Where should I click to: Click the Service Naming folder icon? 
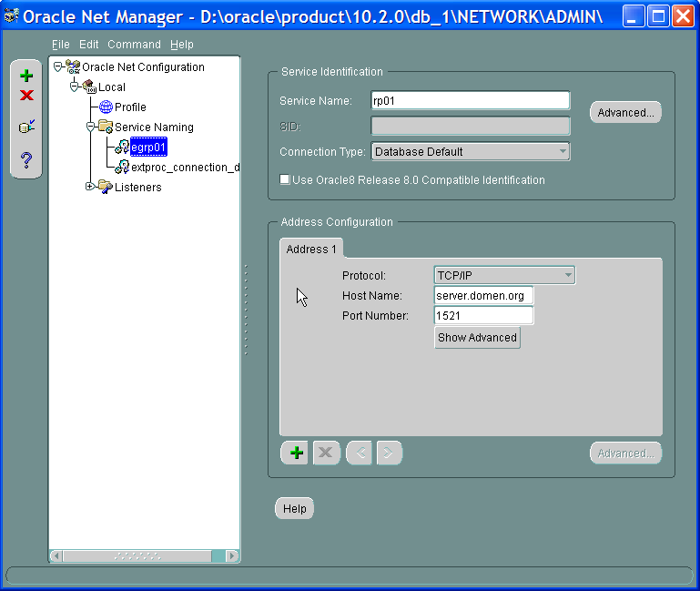click(x=106, y=127)
